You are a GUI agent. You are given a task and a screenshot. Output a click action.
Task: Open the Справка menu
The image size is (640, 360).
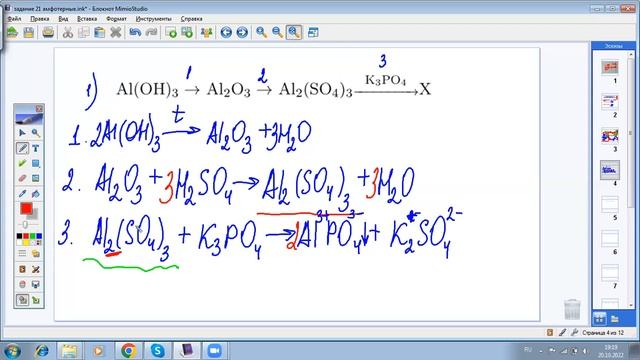click(191, 19)
